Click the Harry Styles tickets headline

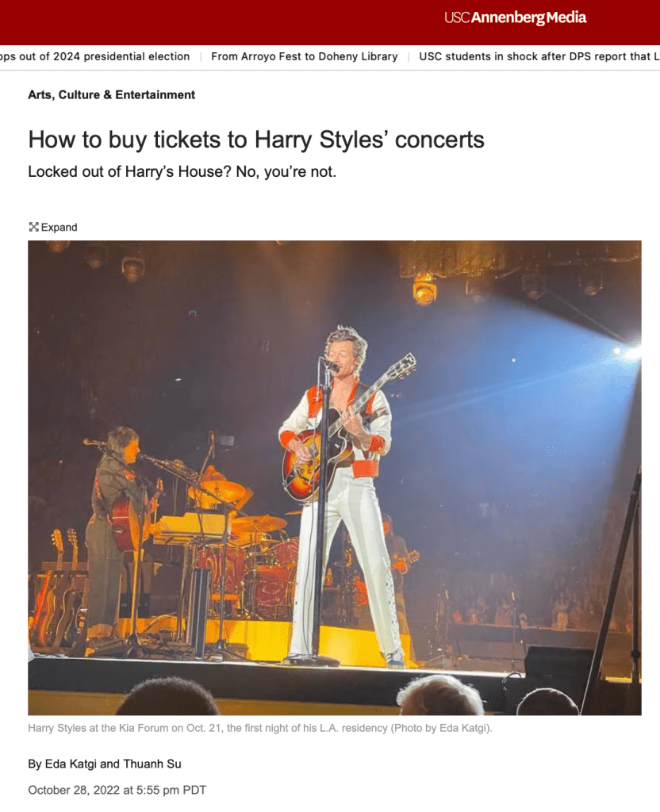tap(256, 140)
